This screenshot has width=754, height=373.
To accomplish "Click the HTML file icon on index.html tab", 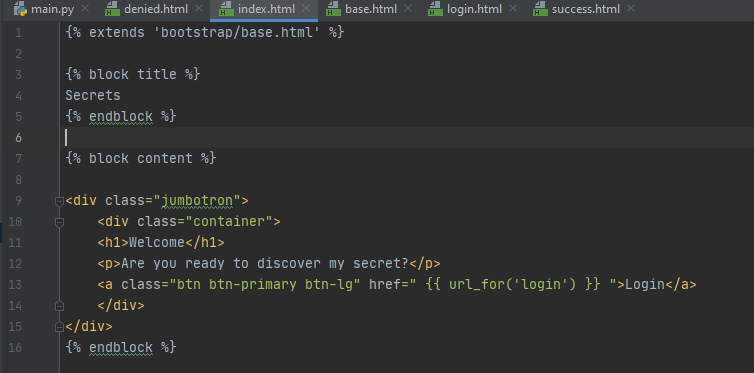I will (226, 9).
